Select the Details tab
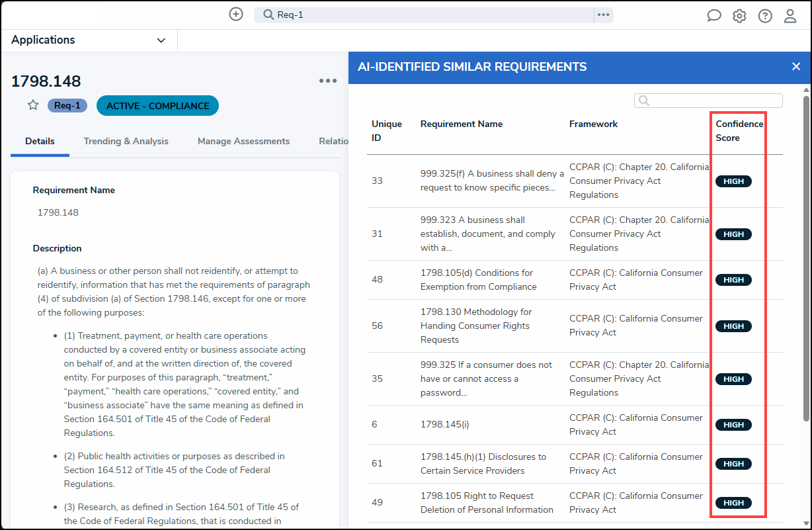812x530 pixels. [40, 141]
